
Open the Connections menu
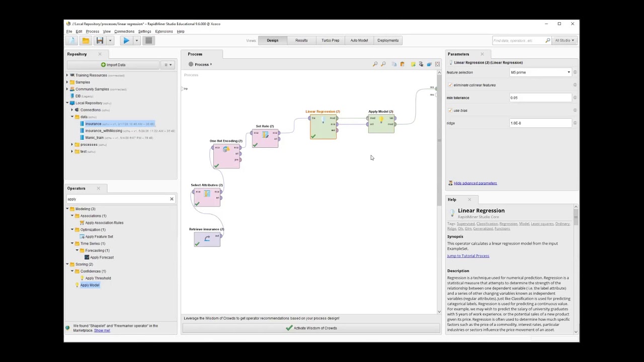[x=124, y=31]
